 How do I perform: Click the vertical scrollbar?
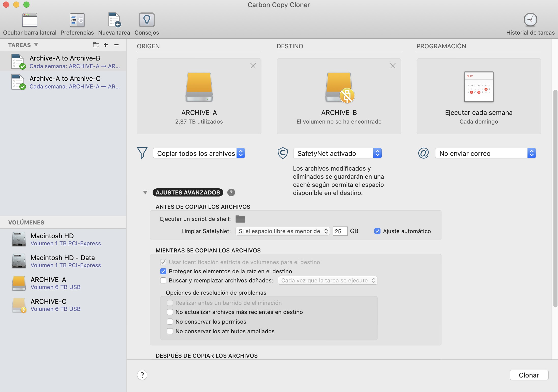555,198
